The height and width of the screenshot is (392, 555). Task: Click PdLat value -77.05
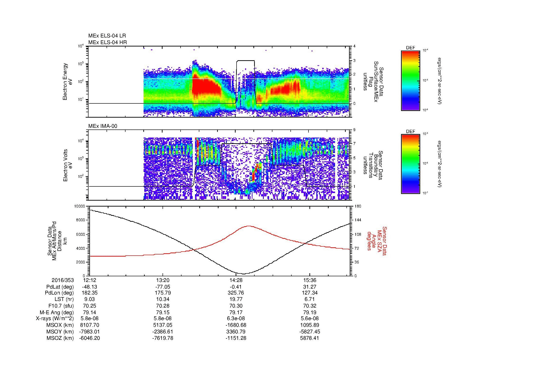click(163, 287)
